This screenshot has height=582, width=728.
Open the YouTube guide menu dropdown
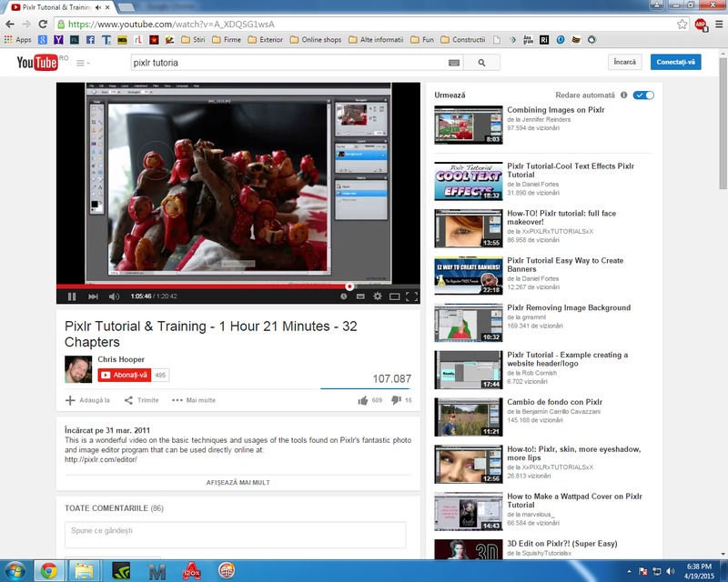tap(83, 63)
